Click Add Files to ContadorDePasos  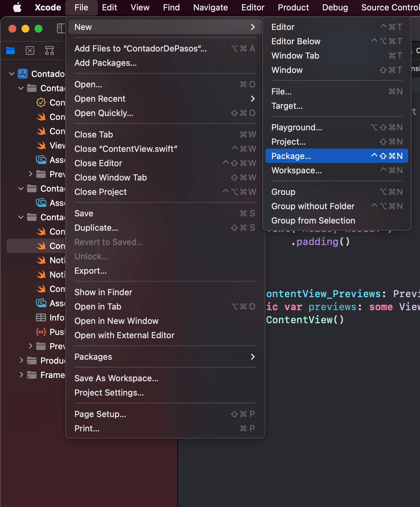tap(165, 49)
